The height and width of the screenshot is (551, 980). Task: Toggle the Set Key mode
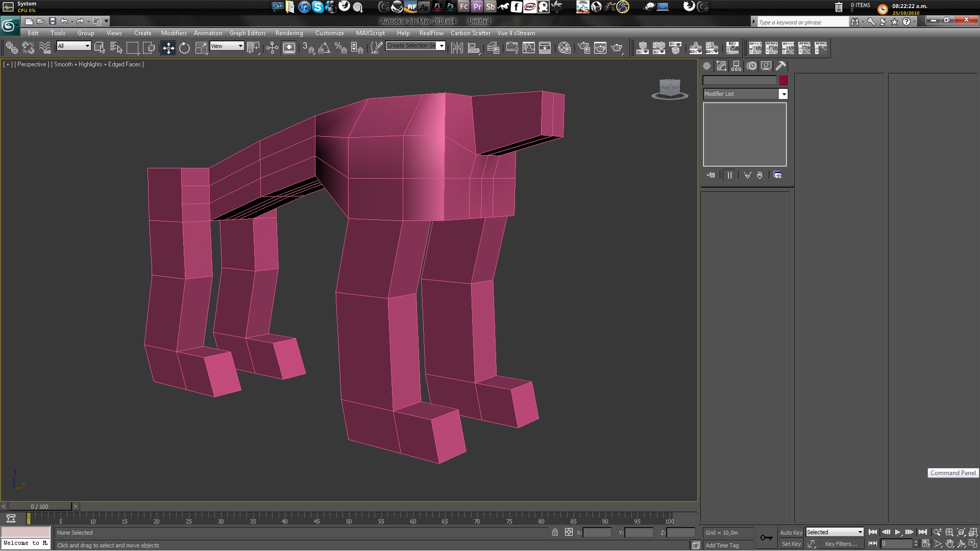pyautogui.click(x=791, y=544)
